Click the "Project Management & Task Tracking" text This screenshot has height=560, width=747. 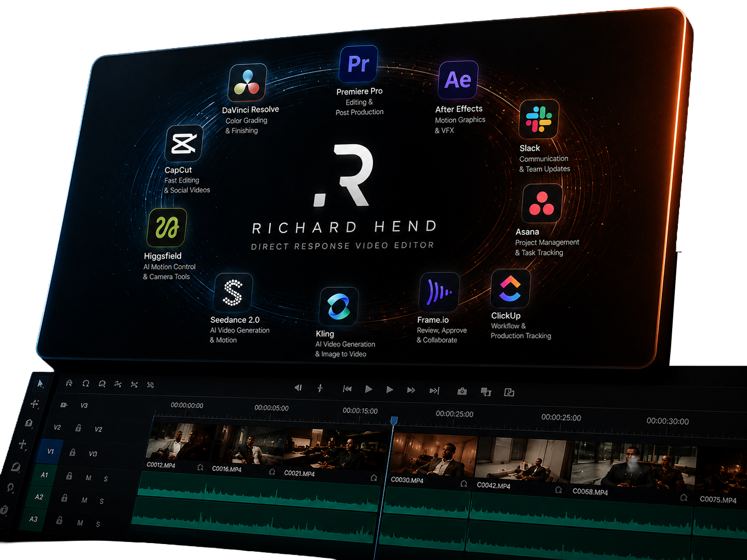coord(547,248)
